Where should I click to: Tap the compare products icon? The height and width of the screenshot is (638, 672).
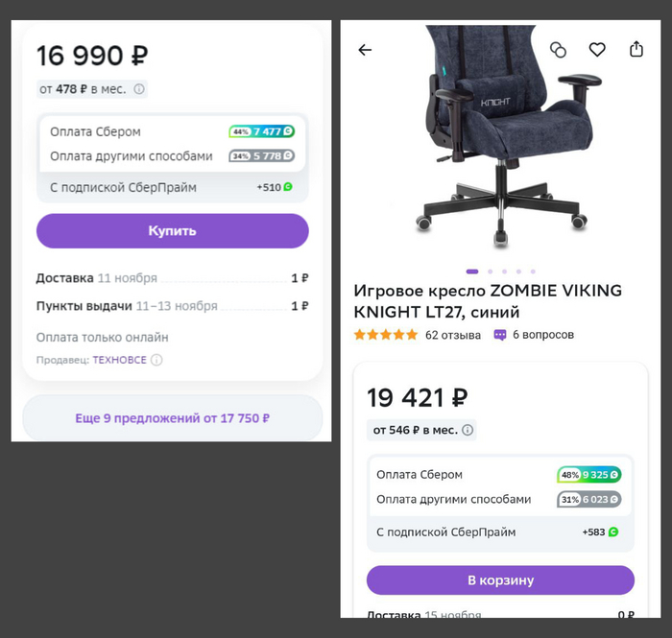(x=558, y=50)
